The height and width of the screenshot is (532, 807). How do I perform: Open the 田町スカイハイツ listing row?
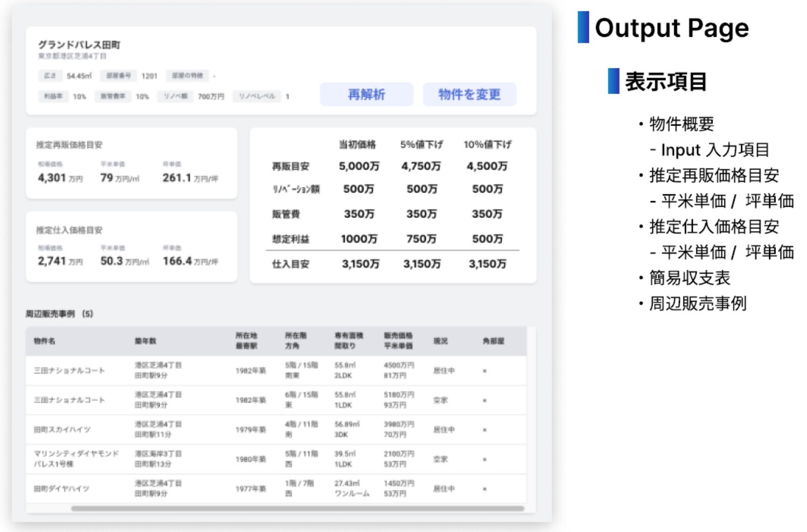pos(62,430)
